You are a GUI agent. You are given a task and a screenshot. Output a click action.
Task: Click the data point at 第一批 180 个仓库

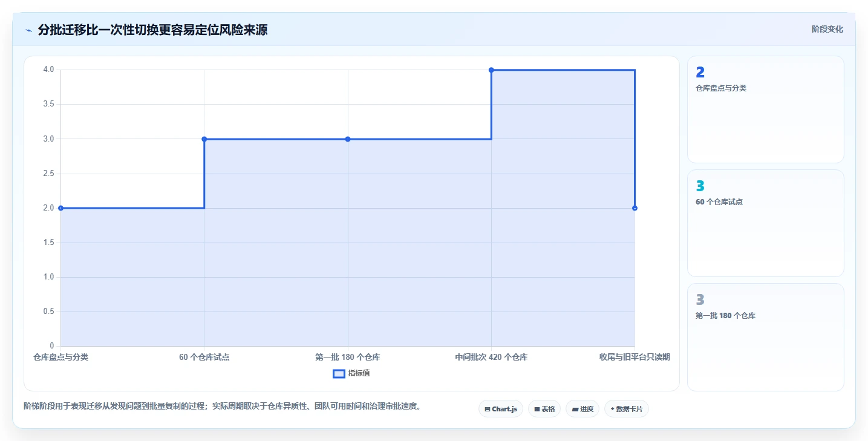348,139
